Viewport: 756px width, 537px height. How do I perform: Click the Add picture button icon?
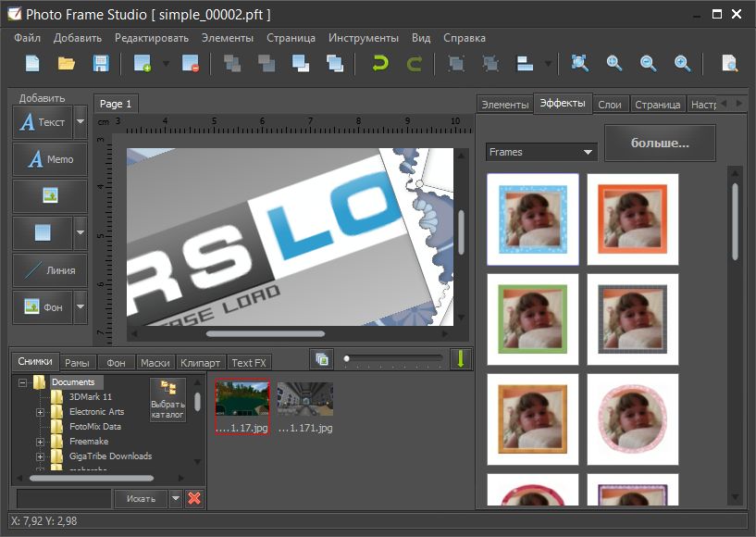click(x=50, y=196)
